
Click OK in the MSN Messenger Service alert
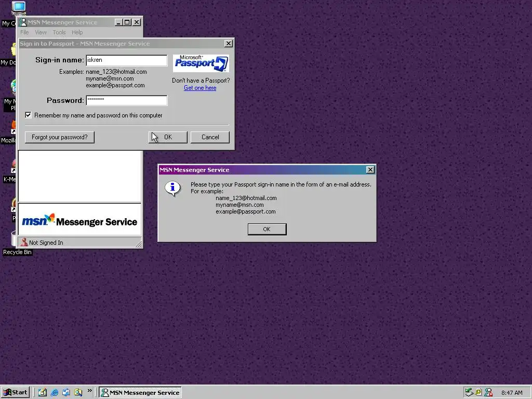[x=267, y=229]
